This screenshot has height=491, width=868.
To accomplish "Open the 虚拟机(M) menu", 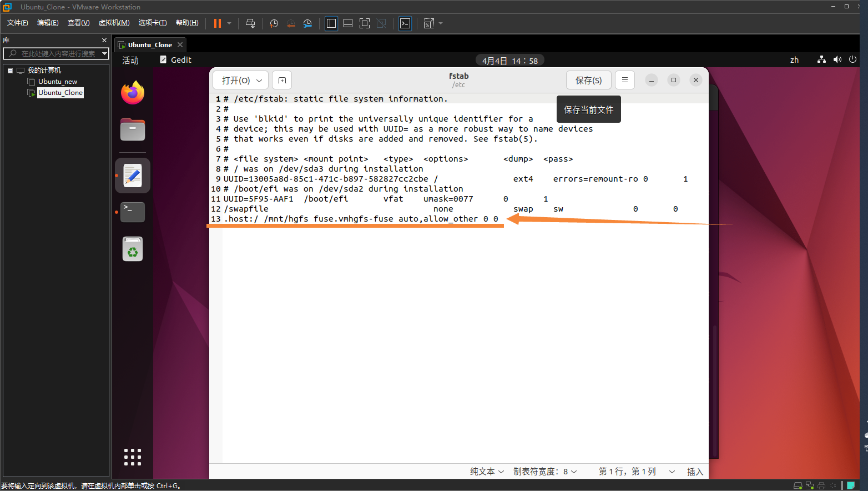I will pos(114,23).
